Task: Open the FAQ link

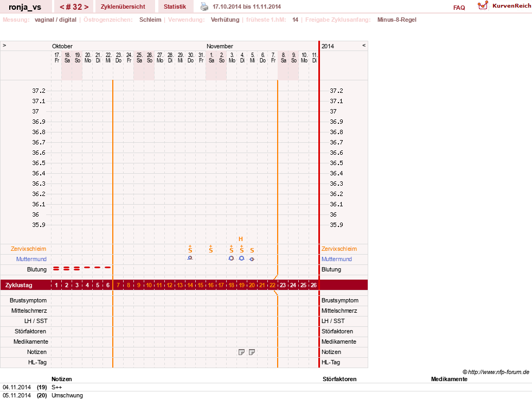Action: 459,8
